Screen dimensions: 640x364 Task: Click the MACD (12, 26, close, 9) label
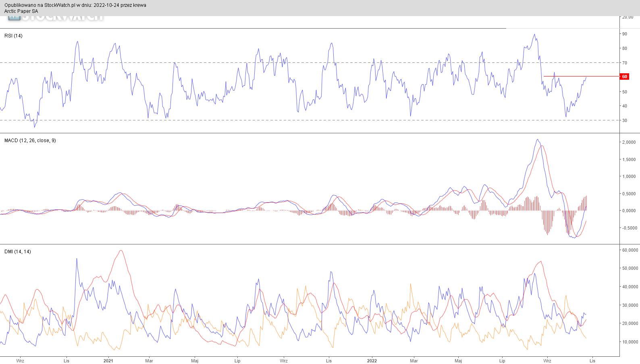pos(30,141)
